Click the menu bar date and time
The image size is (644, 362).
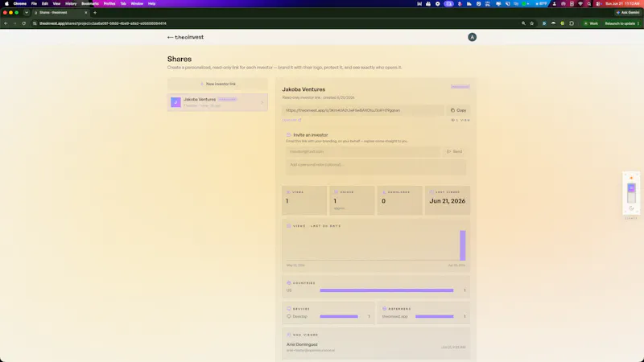pyautogui.click(x=622, y=4)
